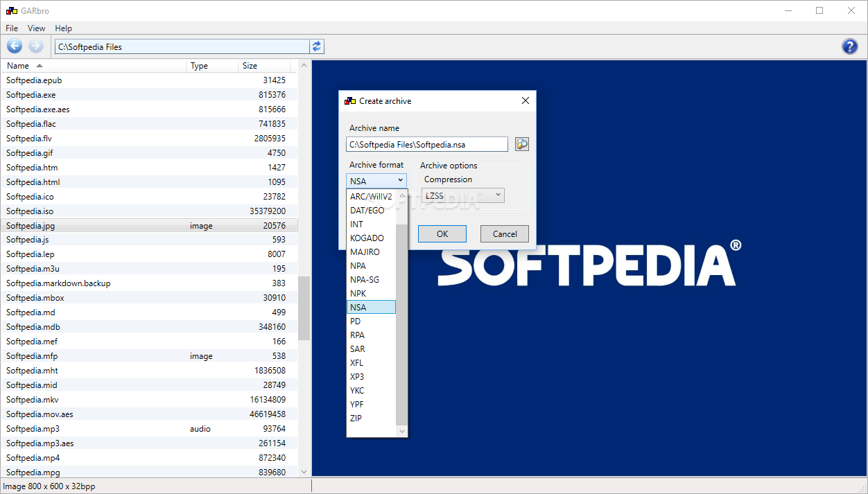
Task: Click the file list scrollbar thumb
Action: point(304,308)
